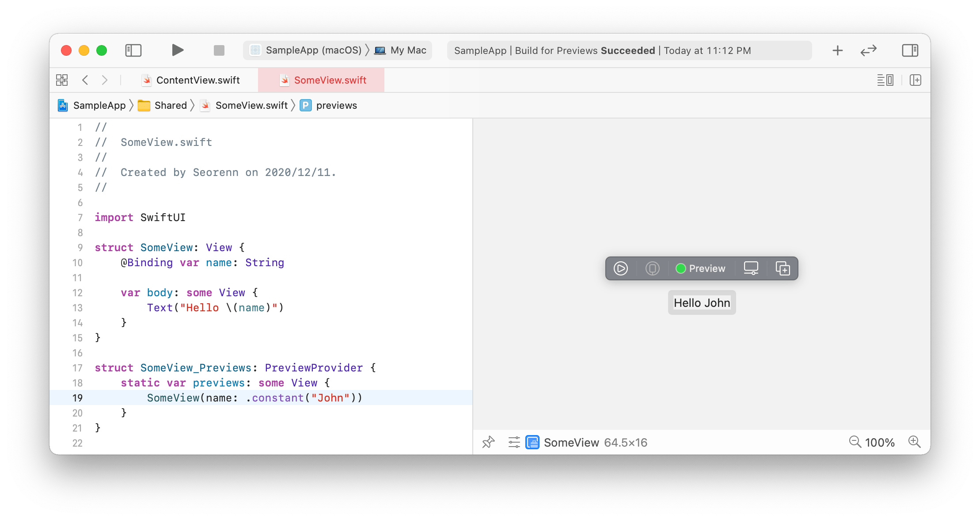Duplicate the preview with plus icon
Screen dimensions: 980x520
[x=782, y=268]
